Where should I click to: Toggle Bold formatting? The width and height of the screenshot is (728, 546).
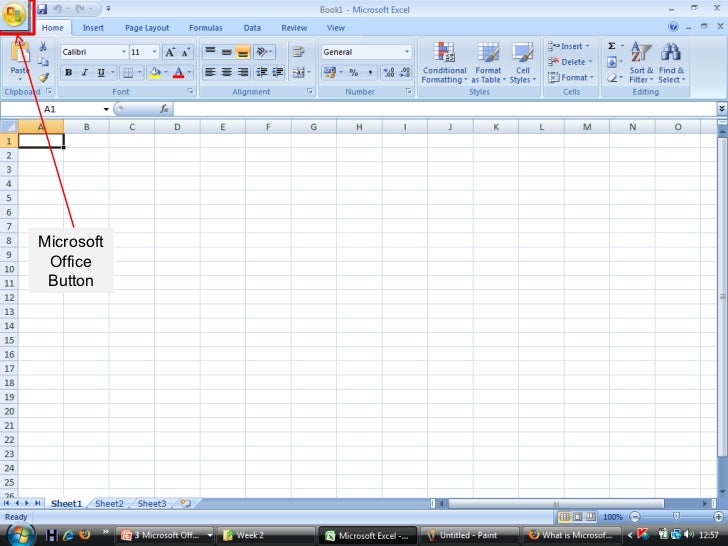click(69, 72)
